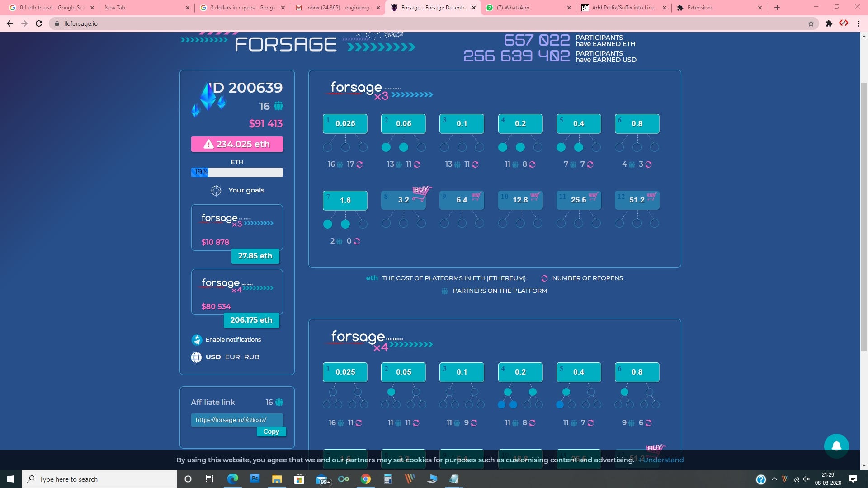Click the ETH 19% progress bar
Screen dimensions: 868x488
click(237, 172)
